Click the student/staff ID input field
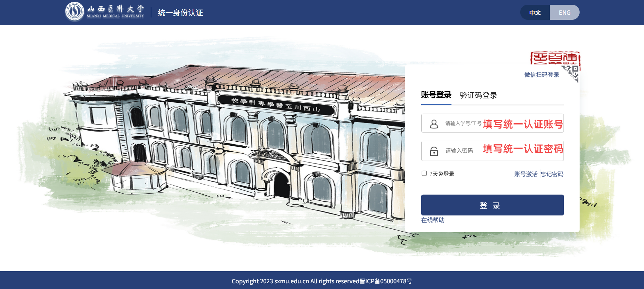644x289 pixels. click(492, 123)
